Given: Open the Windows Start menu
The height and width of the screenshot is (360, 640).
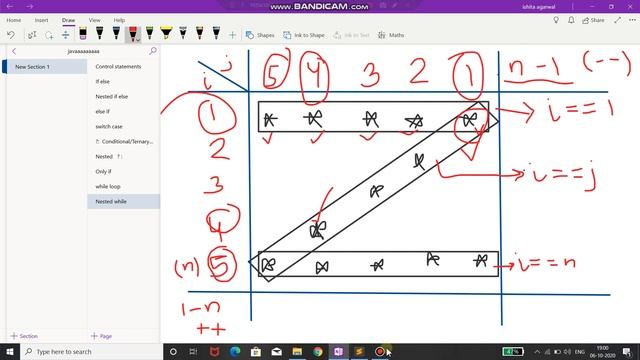Looking at the screenshot, I should (x=10, y=351).
